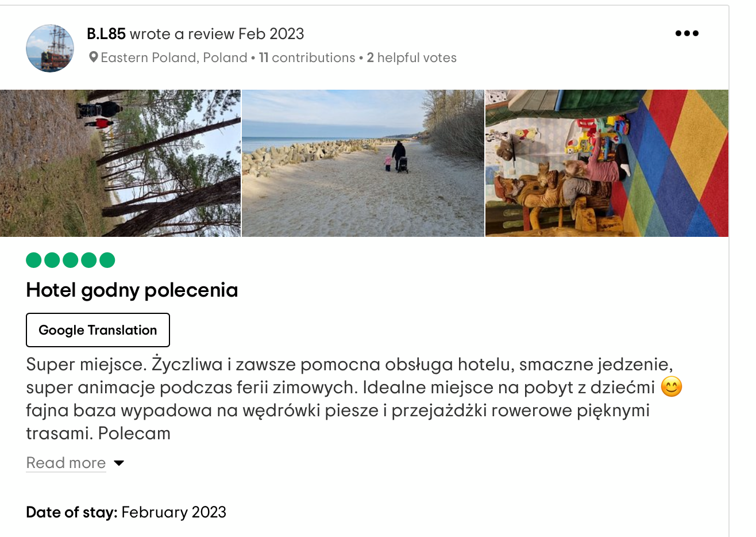
Task: Open the beach walk photo thumbnail
Action: click(x=363, y=163)
